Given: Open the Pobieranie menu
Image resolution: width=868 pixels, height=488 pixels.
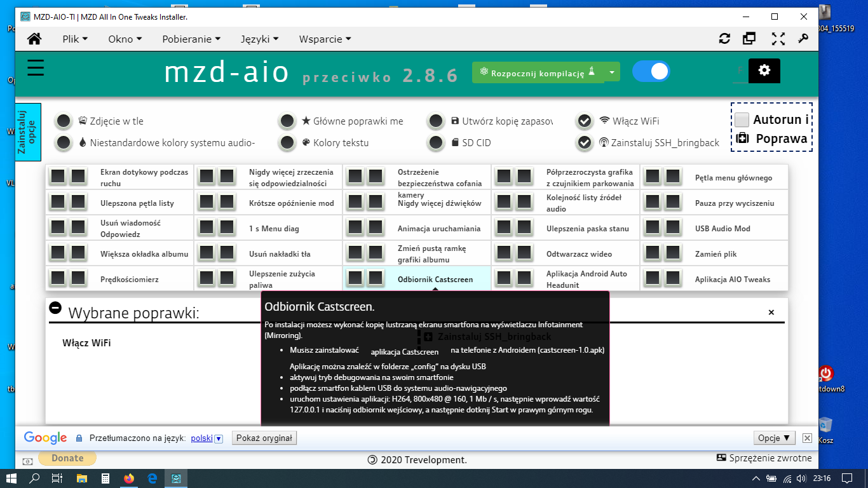Looking at the screenshot, I should click(191, 39).
